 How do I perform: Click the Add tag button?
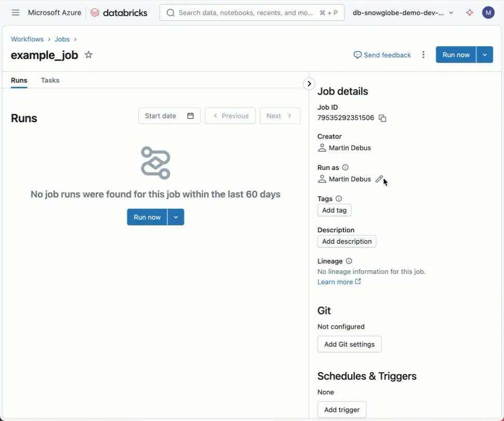[334, 210]
